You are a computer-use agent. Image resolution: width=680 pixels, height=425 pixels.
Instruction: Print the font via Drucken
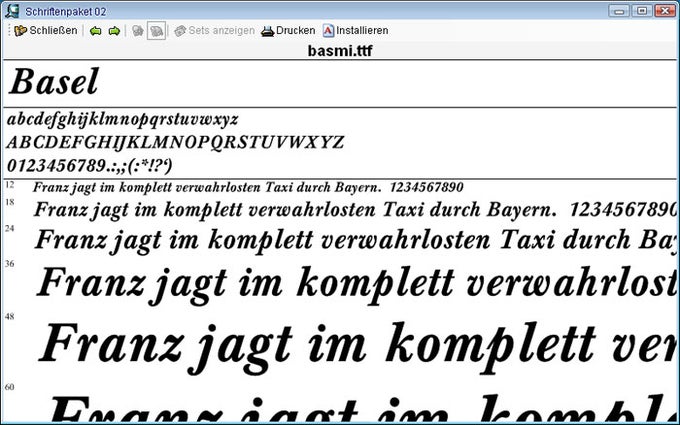click(288, 31)
